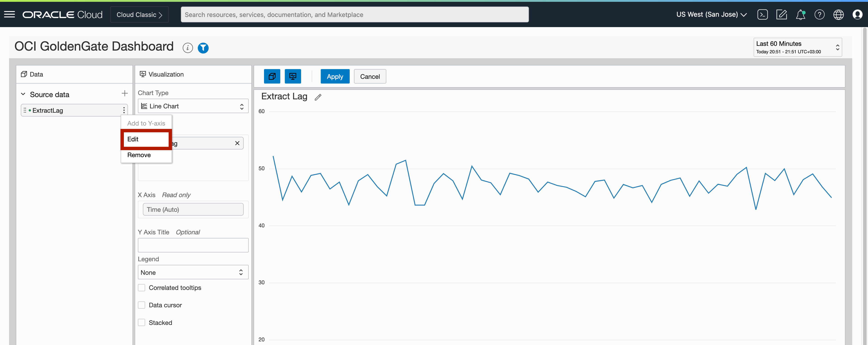This screenshot has width=868, height=345.
Task: Select Remove in the context menu
Action: click(139, 155)
